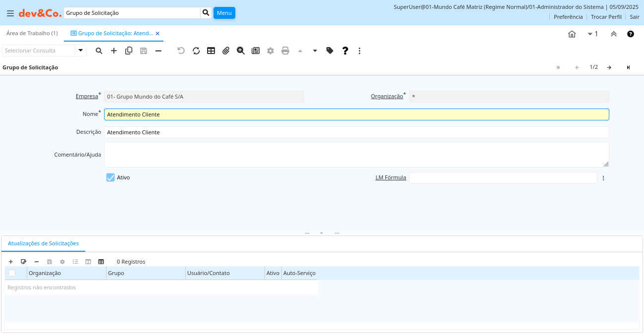This screenshot has height=334, width=644.
Task: Go to home via house icon
Action: pos(572,34)
